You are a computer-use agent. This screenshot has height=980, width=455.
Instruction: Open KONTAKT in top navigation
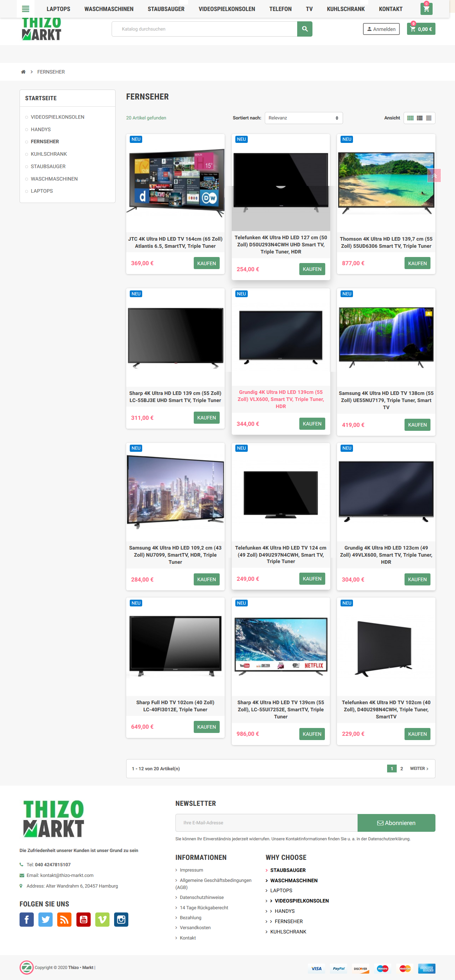(390, 9)
